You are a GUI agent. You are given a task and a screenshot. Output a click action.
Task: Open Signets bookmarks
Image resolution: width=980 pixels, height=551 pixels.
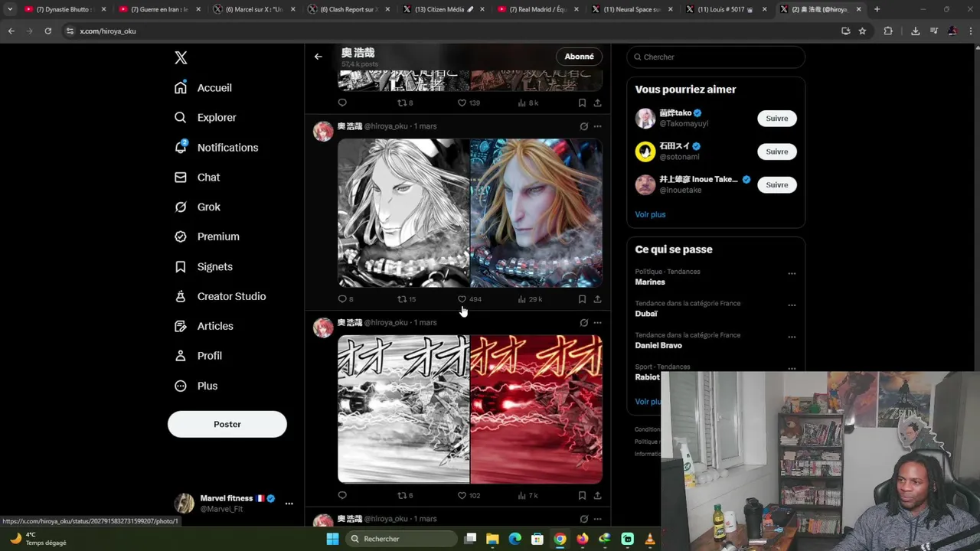[204, 266]
